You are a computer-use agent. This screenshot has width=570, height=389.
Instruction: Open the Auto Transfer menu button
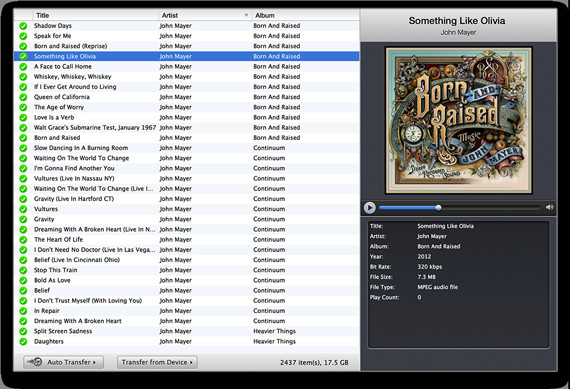[64, 362]
